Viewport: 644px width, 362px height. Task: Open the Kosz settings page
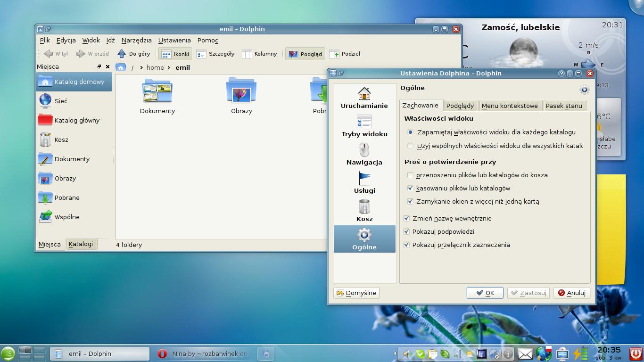pos(364,211)
